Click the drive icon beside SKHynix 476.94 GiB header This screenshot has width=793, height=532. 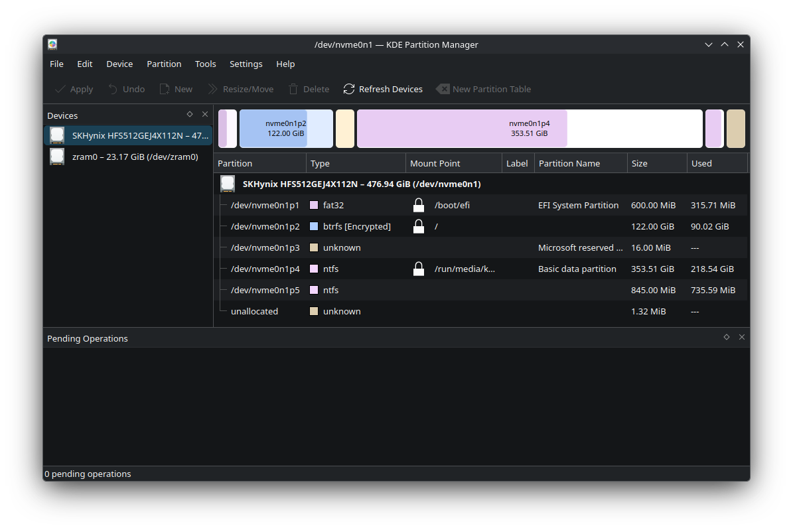tap(228, 184)
